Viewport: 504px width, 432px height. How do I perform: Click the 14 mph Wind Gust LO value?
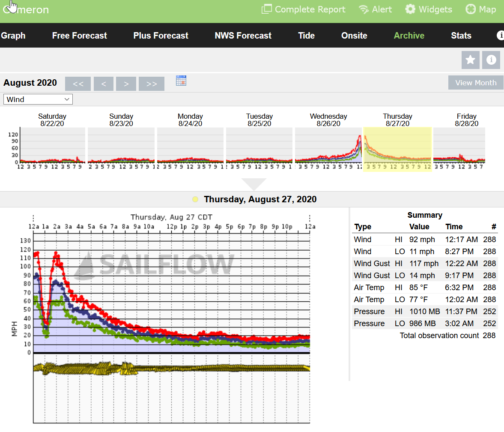pos(422,276)
